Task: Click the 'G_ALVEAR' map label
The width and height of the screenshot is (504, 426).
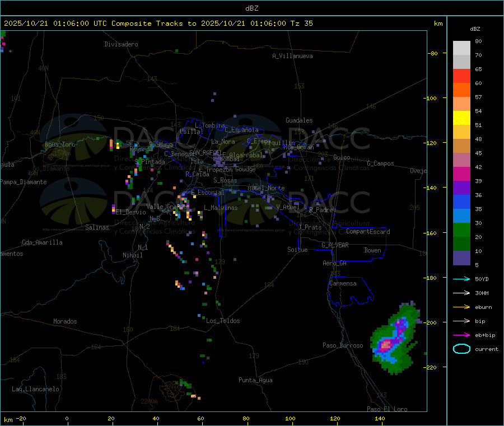Action: coord(335,245)
